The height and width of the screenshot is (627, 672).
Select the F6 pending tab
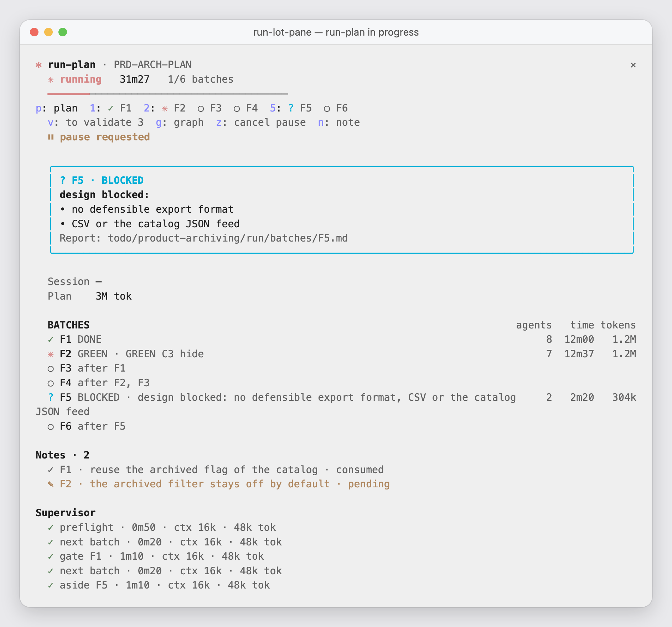(x=336, y=108)
